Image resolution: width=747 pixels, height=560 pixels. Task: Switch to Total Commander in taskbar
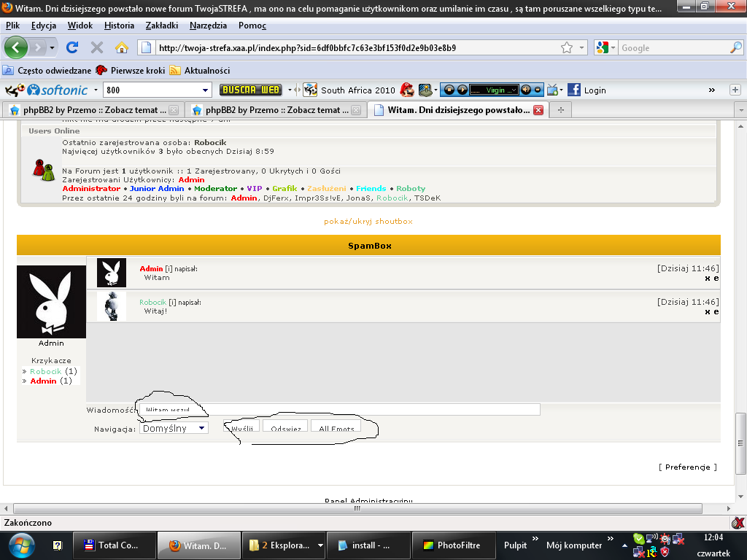coord(115,545)
